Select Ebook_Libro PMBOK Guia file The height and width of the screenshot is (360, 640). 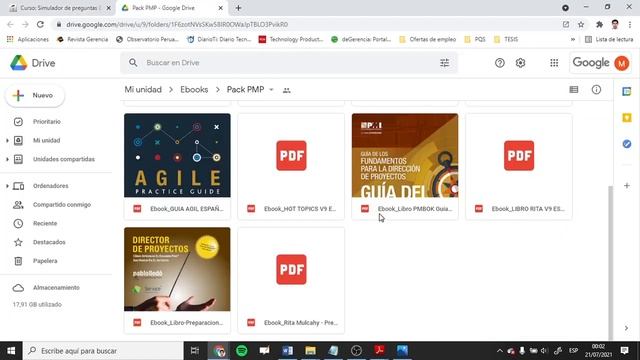tap(405, 167)
